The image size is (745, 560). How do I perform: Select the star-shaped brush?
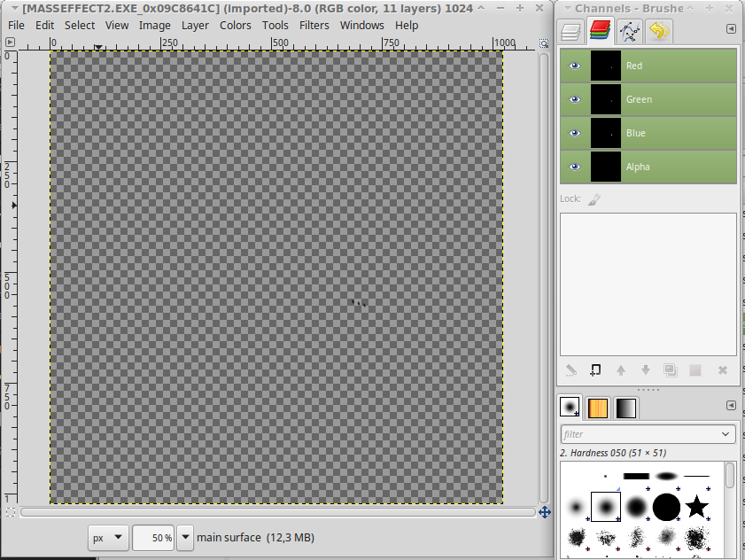[696, 506]
